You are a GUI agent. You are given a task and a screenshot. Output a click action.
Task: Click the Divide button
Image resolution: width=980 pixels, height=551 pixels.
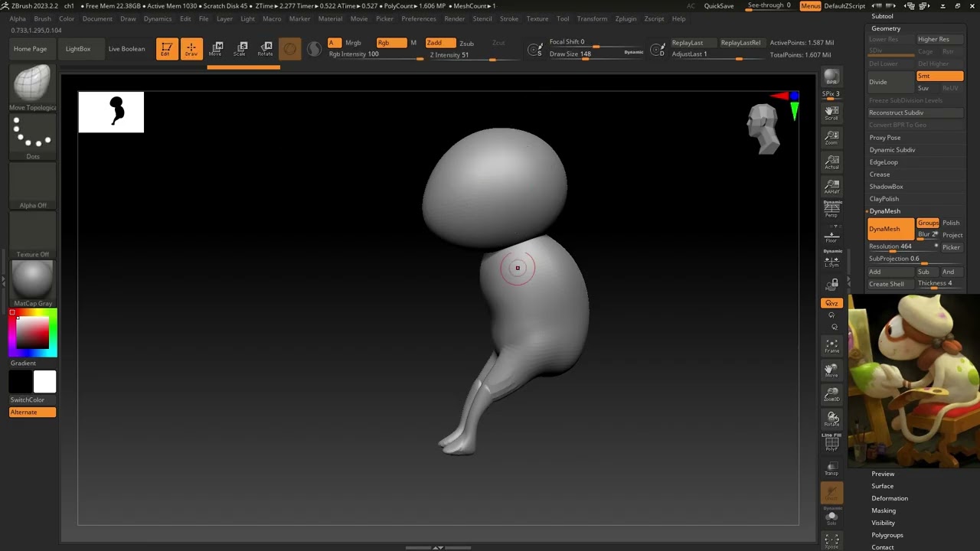pos(891,82)
